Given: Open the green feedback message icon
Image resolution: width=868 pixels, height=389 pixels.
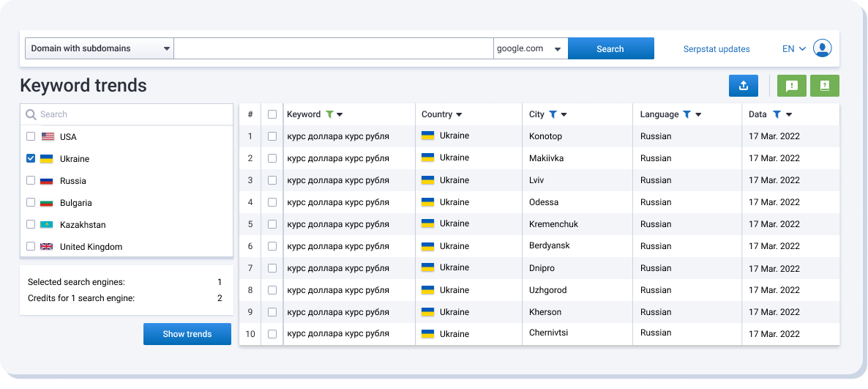Looking at the screenshot, I should pos(791,86).
